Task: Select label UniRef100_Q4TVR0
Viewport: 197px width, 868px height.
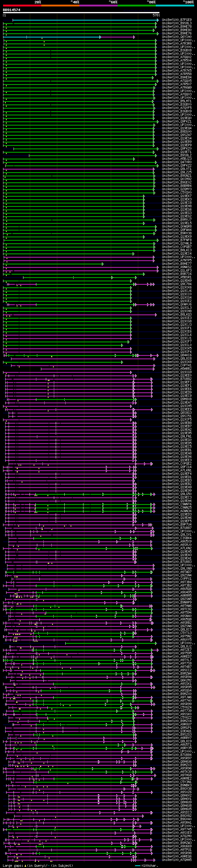Action: click(x=177, y=162)
